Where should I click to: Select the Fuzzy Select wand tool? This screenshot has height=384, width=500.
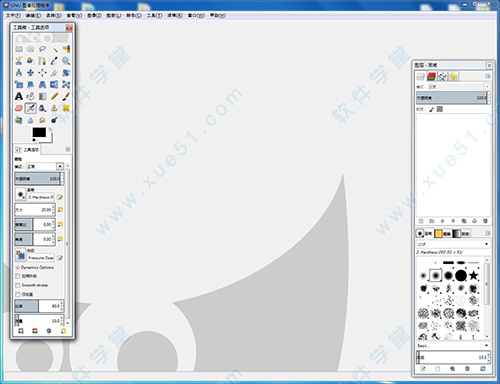(54, 49)
